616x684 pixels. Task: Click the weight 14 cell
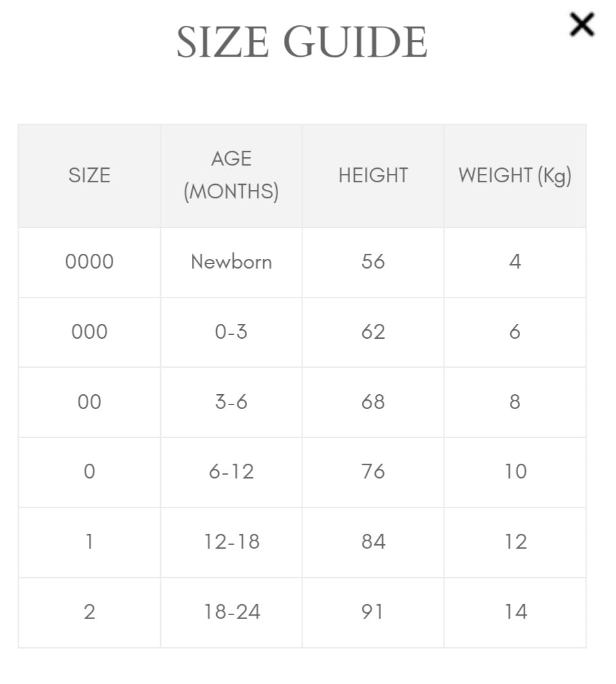click(x=515, y=613)
